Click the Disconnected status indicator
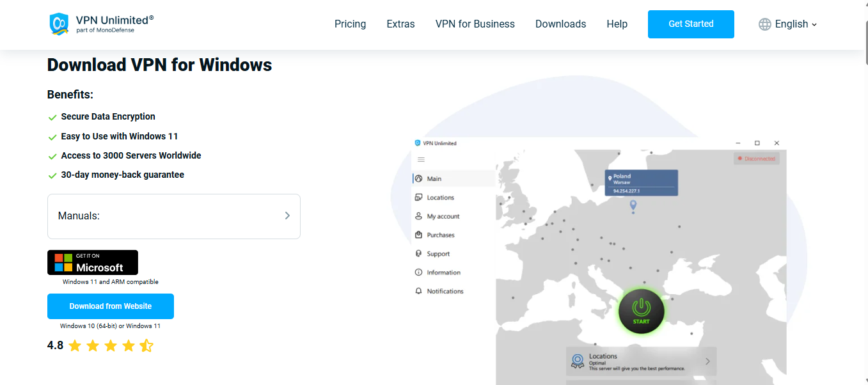 (756, 159)
